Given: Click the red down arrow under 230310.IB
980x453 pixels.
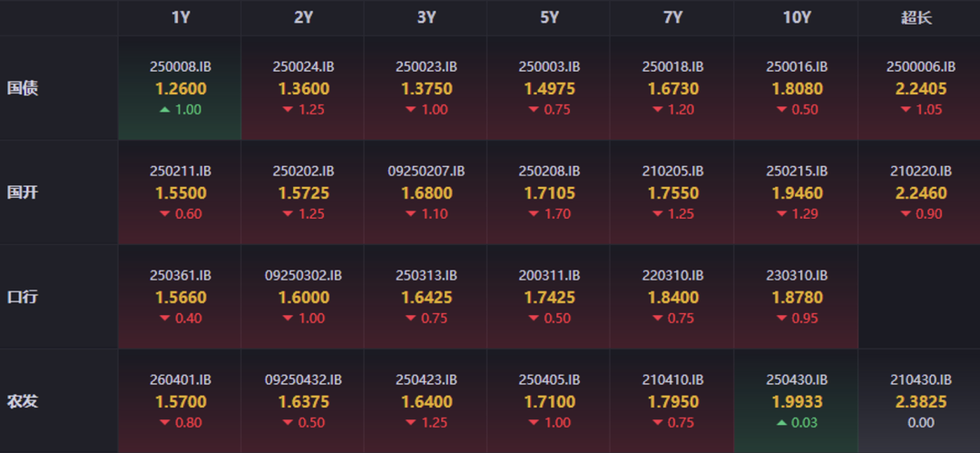Looking at the screenshot, I should pos(781,319).
